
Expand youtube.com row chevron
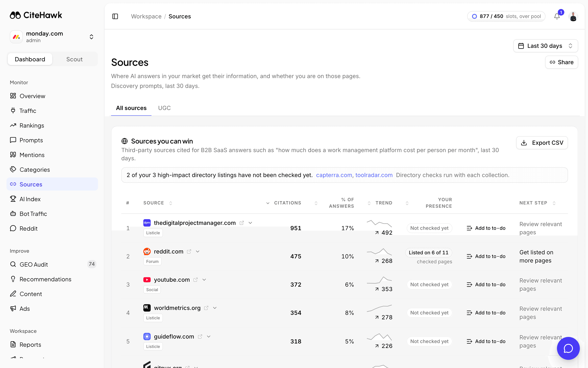tap(204, 280)
